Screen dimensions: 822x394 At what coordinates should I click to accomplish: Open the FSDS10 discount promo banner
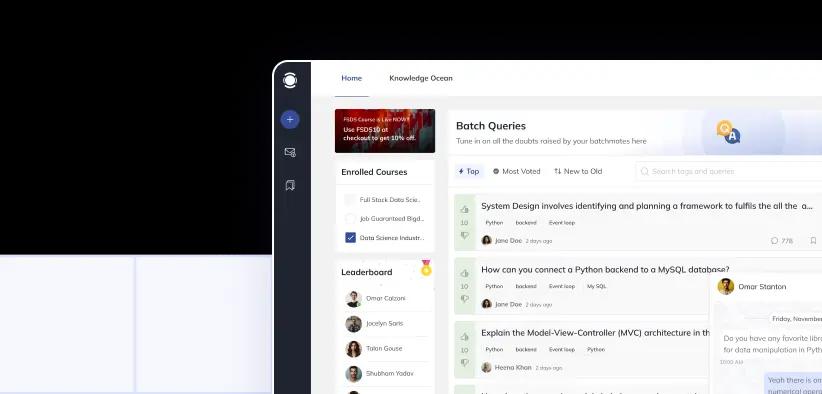[385, 131]
